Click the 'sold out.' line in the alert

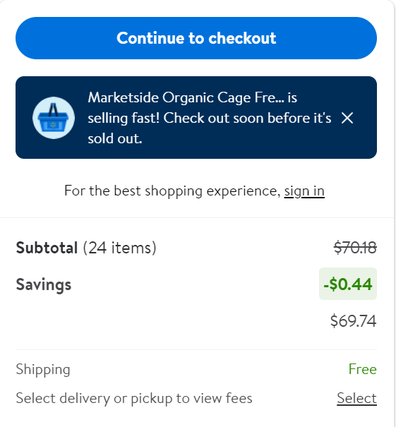tap(115, 138)
